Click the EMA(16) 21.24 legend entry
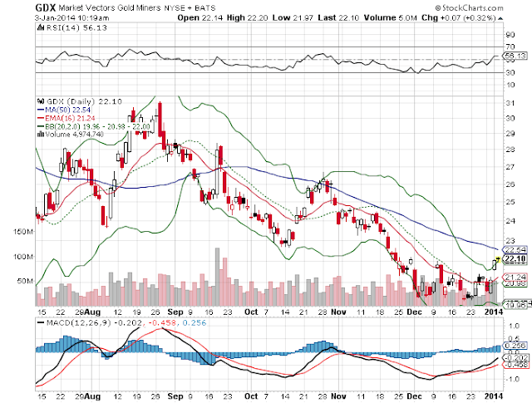 pyautogui.click(x=66, y=118)
